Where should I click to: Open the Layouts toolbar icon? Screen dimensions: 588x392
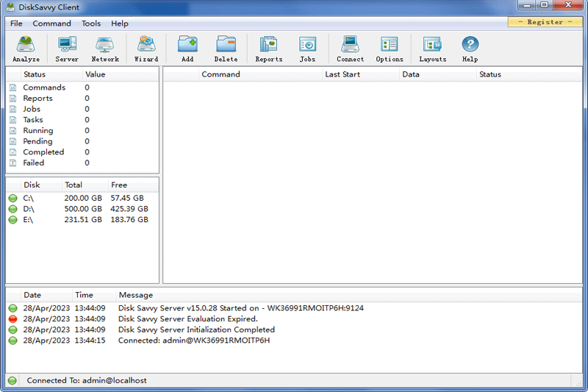click(432, 49)
